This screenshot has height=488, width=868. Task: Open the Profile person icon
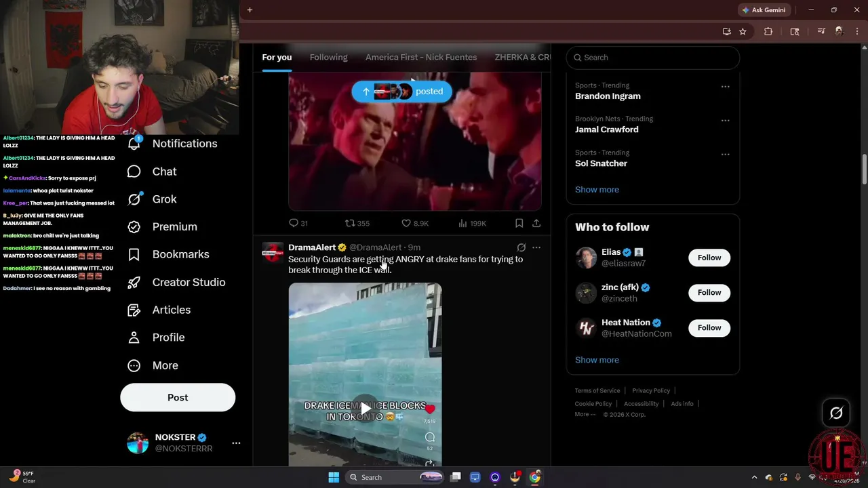click(134, 338)
